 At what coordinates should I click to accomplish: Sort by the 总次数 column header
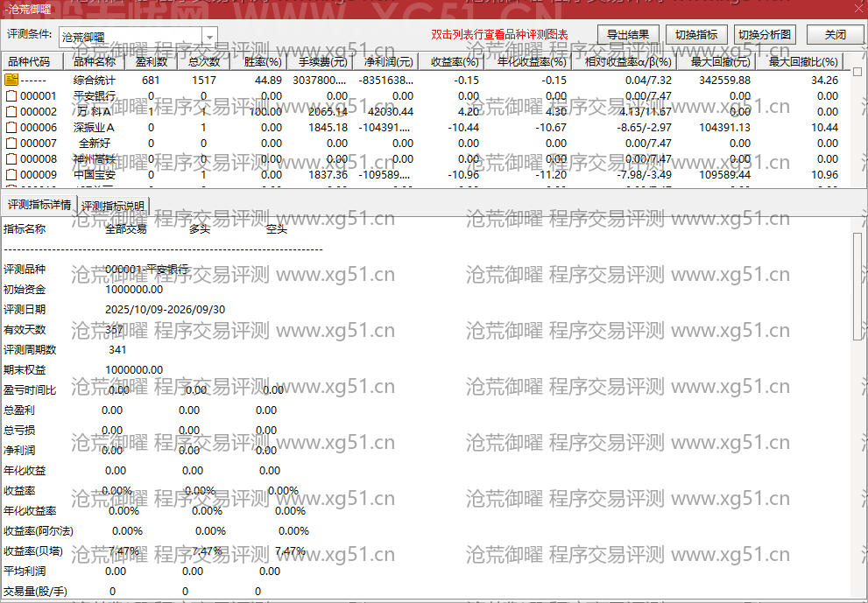[204, 61]
